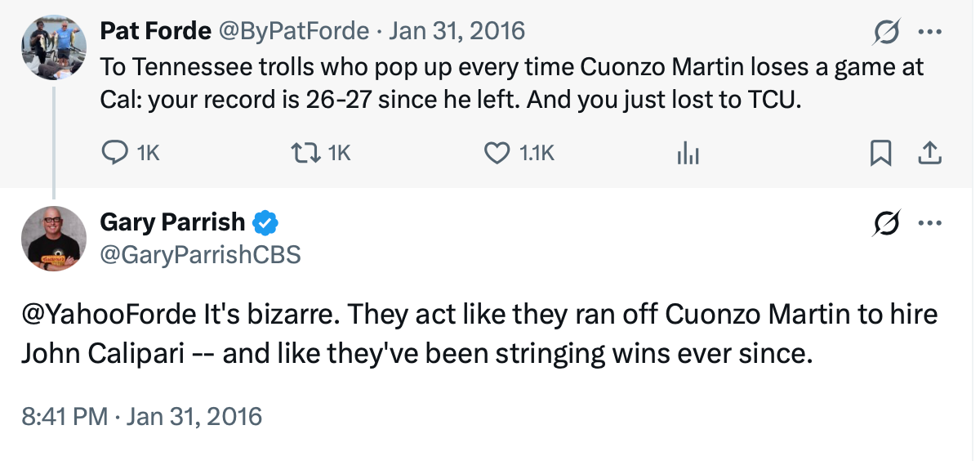The image size is (980, 461).
Task: Open more options menu on Gary Parrish's tweet
Action: pos(930,222)
